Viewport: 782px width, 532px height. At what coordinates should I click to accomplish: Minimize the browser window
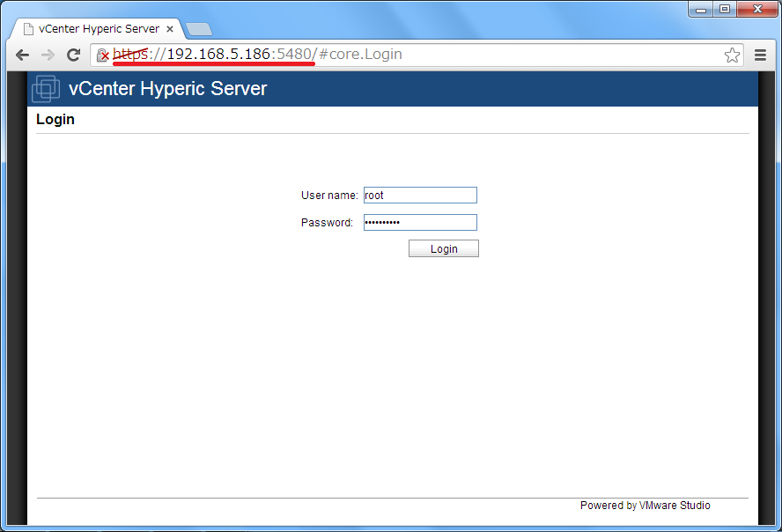(701, 9)
